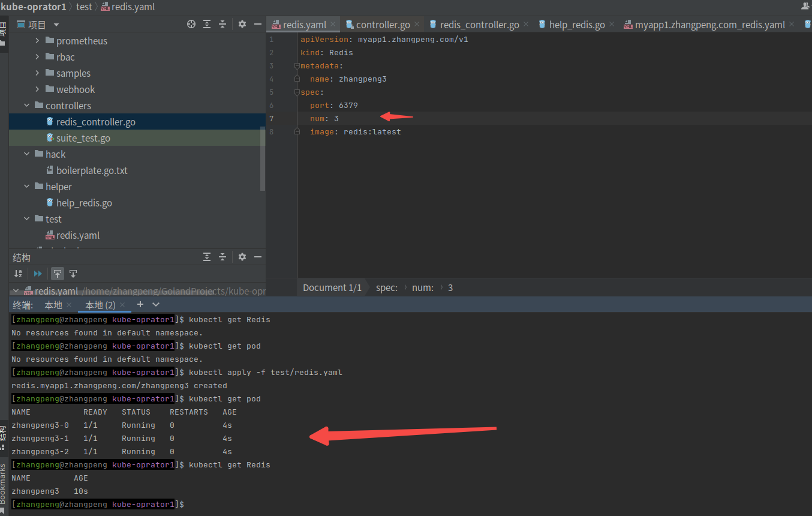Click the test breadcrumb segment
The width and height of the screenshot is (812, 516).
coord(85,7)
